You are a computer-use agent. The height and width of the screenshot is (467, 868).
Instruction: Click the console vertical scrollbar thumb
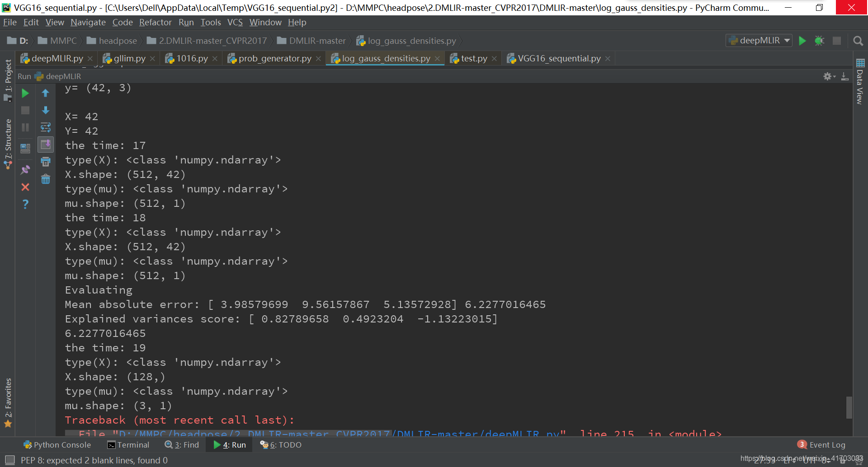(x=849, y=408)
